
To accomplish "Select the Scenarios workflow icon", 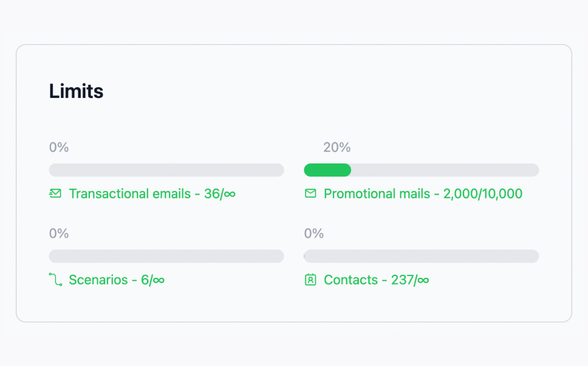I will pos(55,279).
